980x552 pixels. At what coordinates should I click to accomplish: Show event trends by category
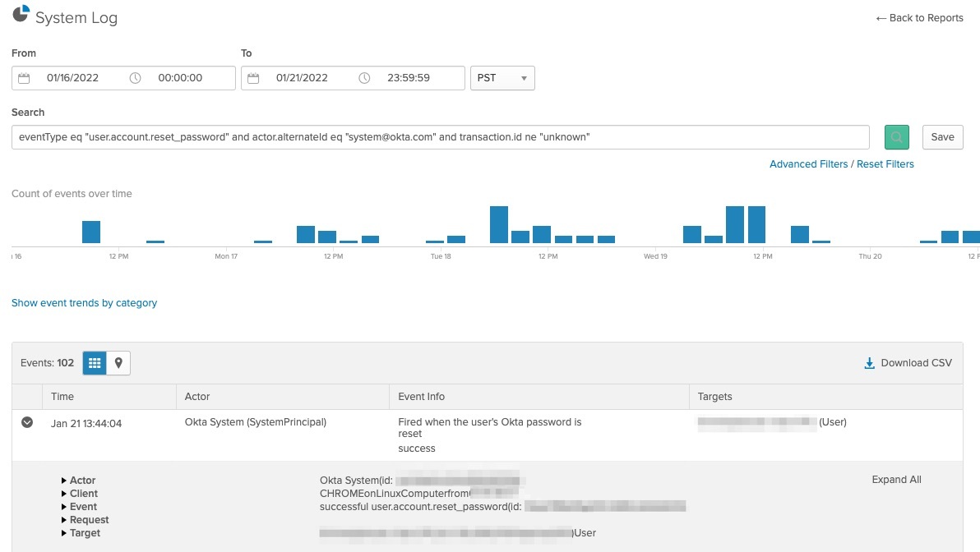pos(84,302)
